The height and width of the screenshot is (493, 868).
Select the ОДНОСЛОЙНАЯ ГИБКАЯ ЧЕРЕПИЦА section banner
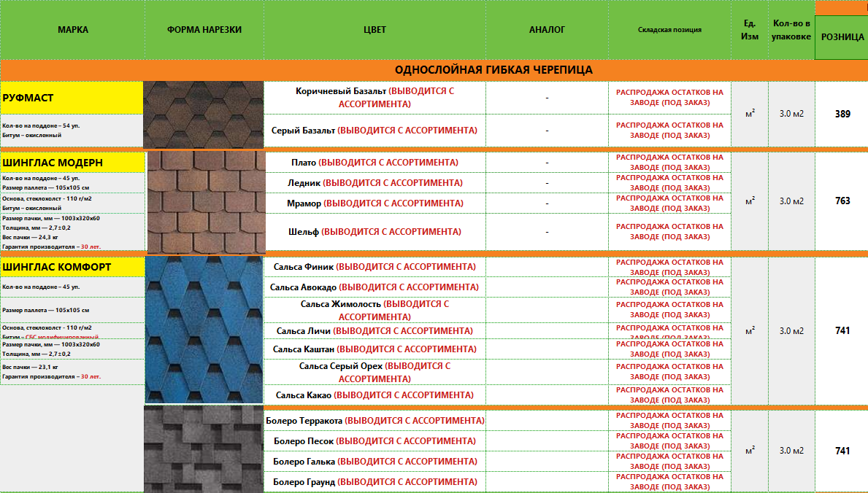434,70
